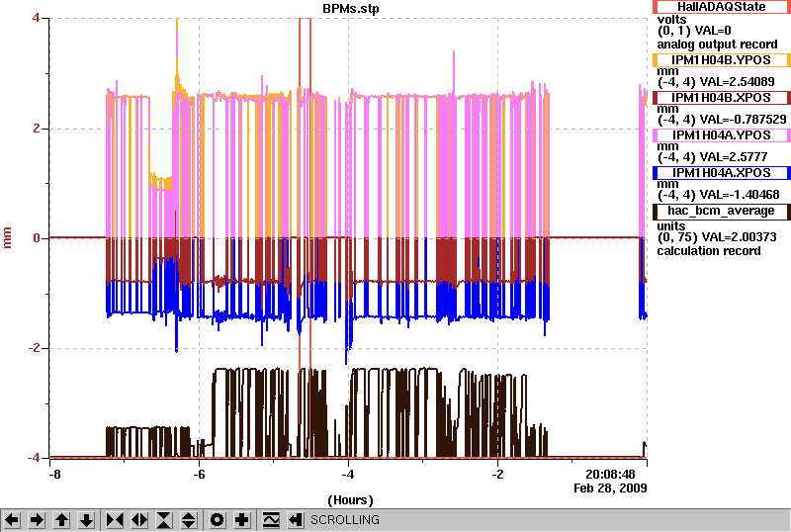
Task: Click the plus-sign toolbar icon
Action: [241, 520]
